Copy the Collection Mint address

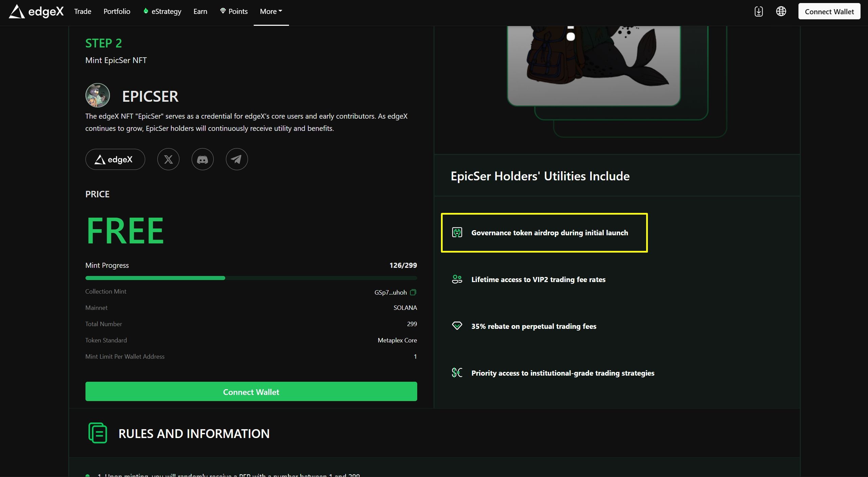point(413,292)
